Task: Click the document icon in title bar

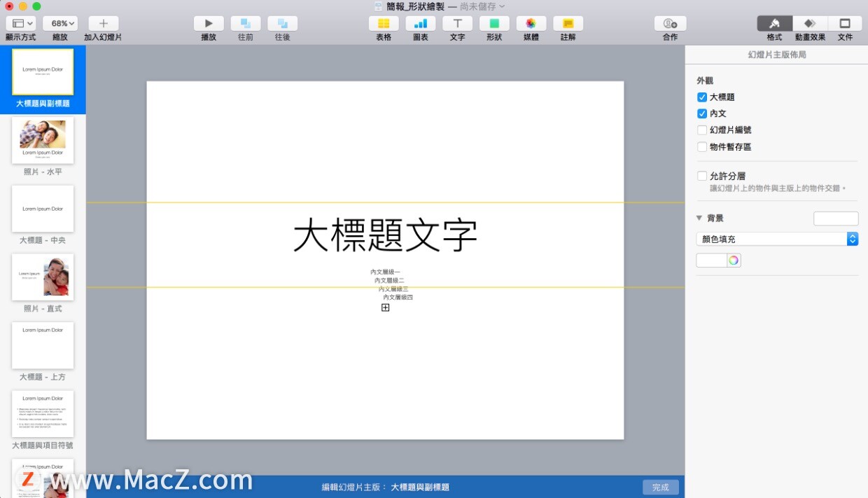Action: click(378, 6)
